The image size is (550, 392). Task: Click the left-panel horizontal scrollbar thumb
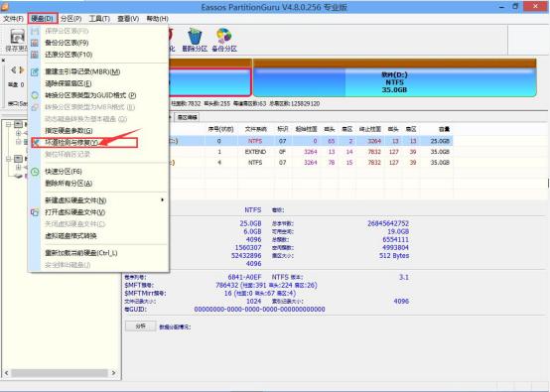(x=60, y=373)
